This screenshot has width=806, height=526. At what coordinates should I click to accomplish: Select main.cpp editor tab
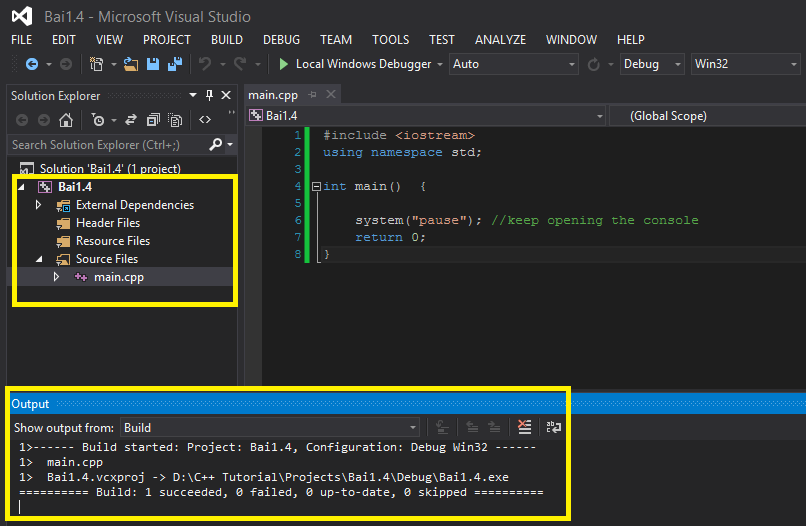tap(273, 95)
